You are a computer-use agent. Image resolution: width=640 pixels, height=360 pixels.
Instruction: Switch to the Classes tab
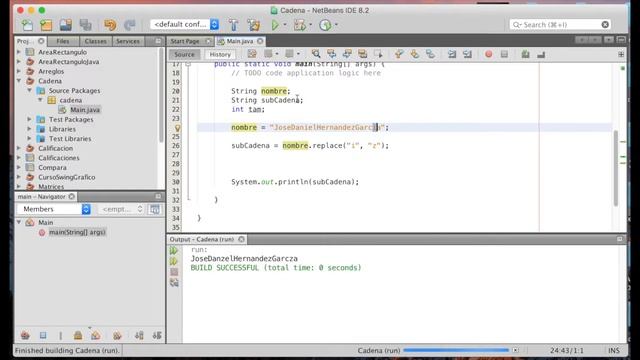pyautogui.click(x=96, y=41)
